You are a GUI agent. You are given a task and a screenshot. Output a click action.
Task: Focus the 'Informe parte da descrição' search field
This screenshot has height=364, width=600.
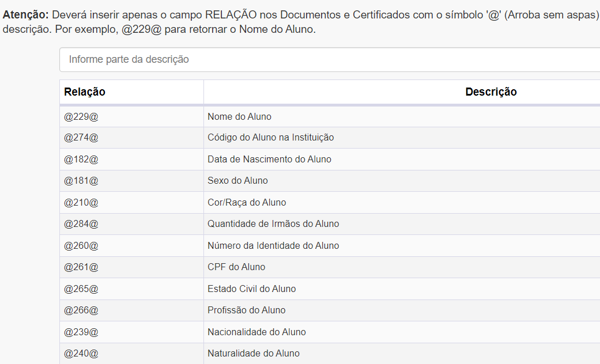click(330, 60)
